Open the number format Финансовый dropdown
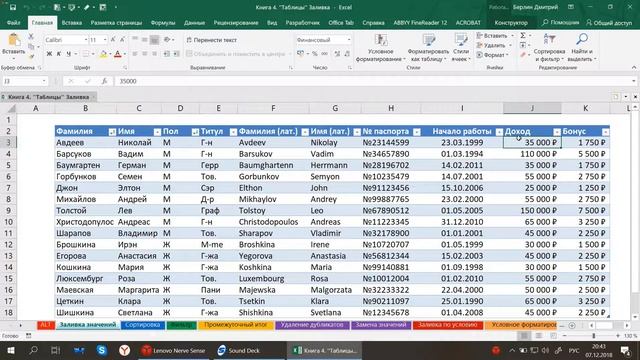This screenshot has height=360, width=640. (x=349, y=40)
